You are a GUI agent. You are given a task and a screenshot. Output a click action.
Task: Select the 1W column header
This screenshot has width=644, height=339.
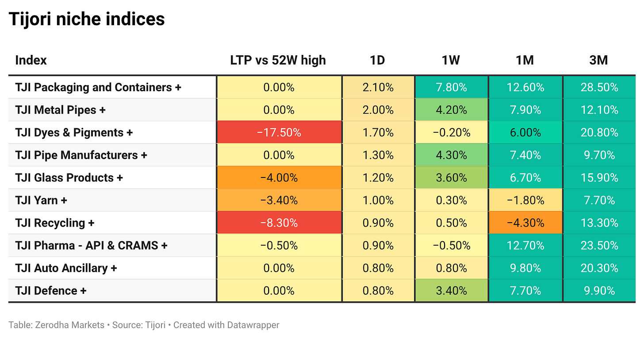pyautogui.click(x=451, y=60)
